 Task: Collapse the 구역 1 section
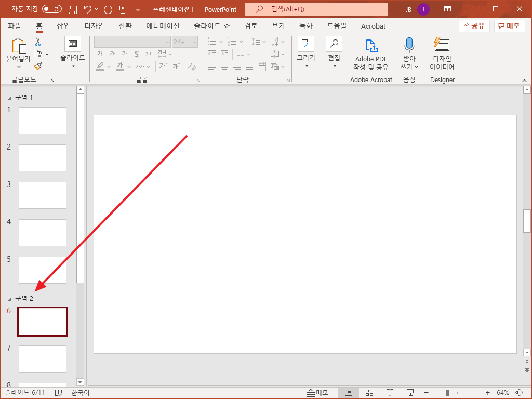(9, 98)
